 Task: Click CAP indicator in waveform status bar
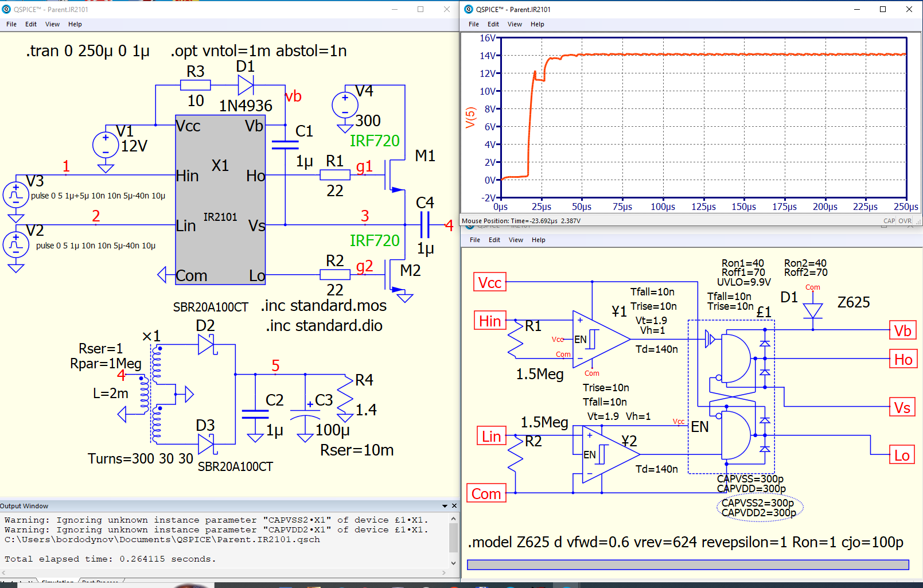889,221
